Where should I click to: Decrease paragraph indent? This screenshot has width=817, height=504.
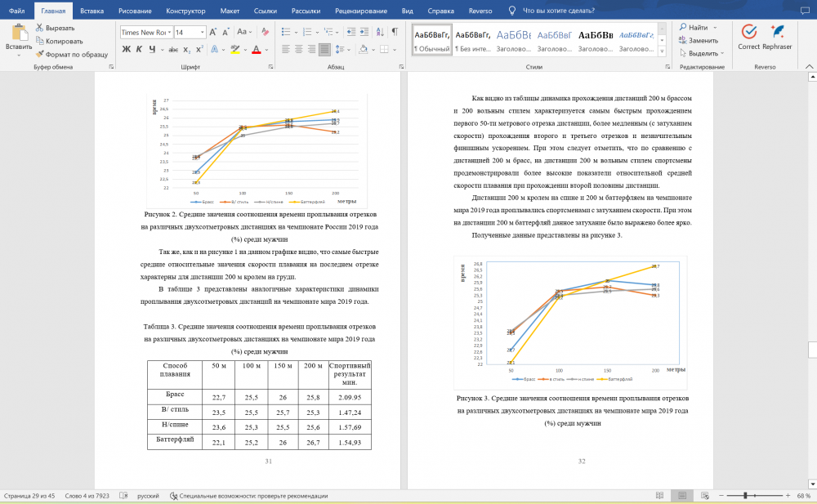351,33
